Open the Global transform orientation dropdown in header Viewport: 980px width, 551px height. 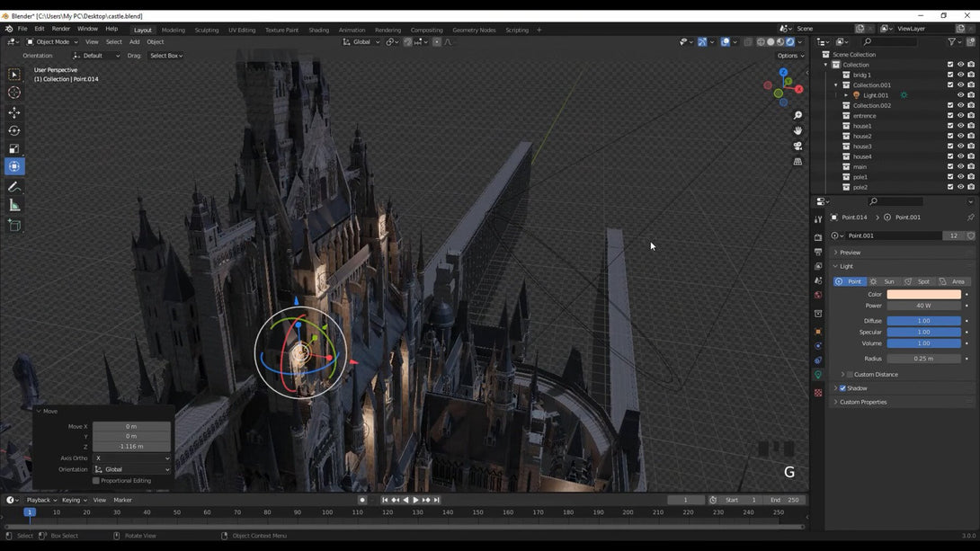point(361,42)
